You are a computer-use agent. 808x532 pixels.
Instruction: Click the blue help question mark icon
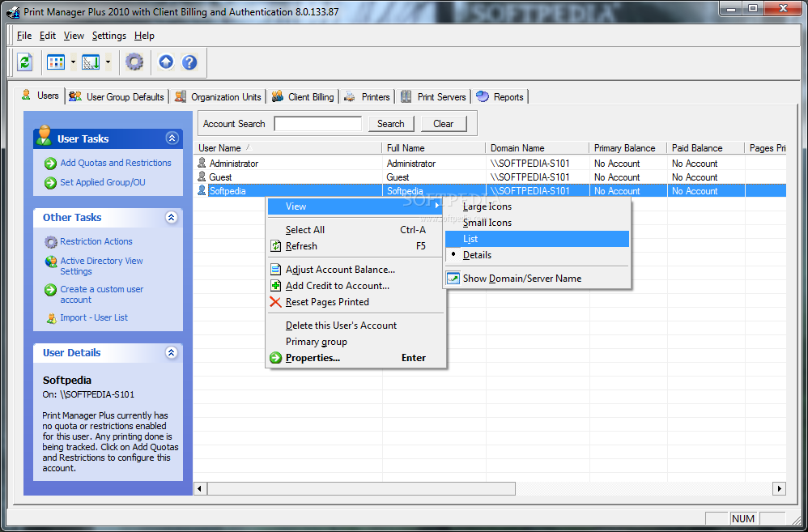(189, 63)
